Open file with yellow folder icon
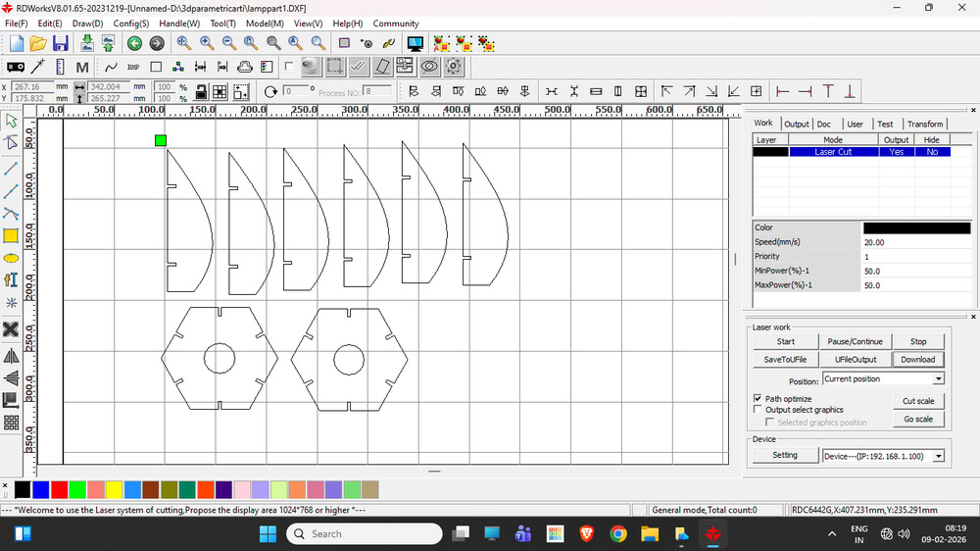This screenshot has height=551, width=980. [38, 43]
